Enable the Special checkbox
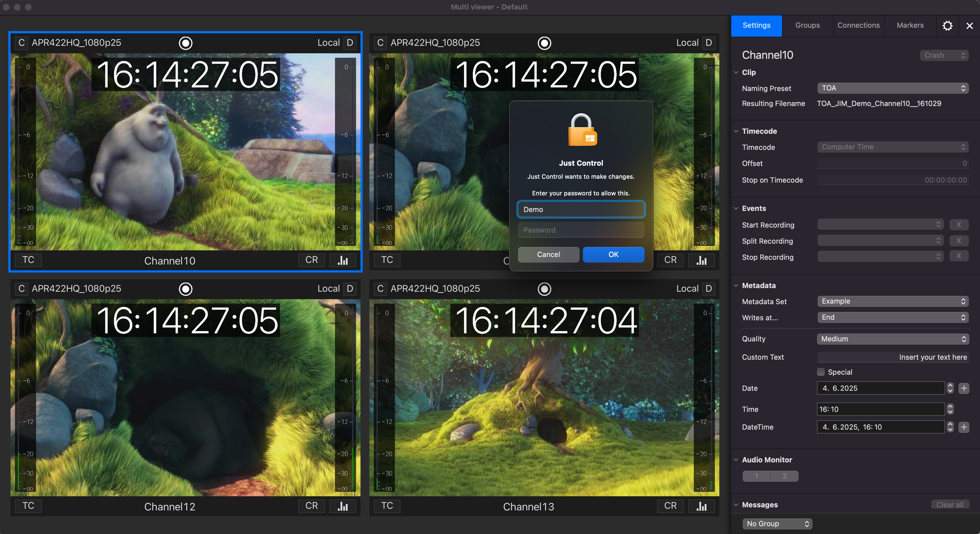Screen dimensions: 980x534 coord(821,372)
